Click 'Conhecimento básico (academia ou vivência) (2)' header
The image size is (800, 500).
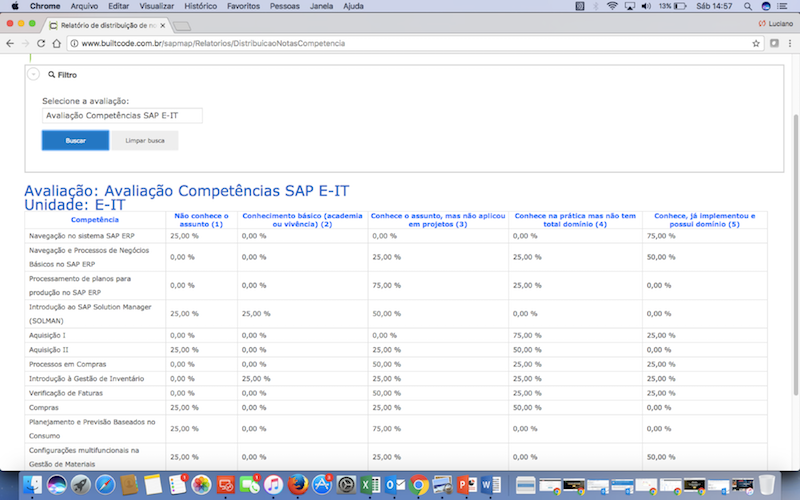click(x=302, y=220)
